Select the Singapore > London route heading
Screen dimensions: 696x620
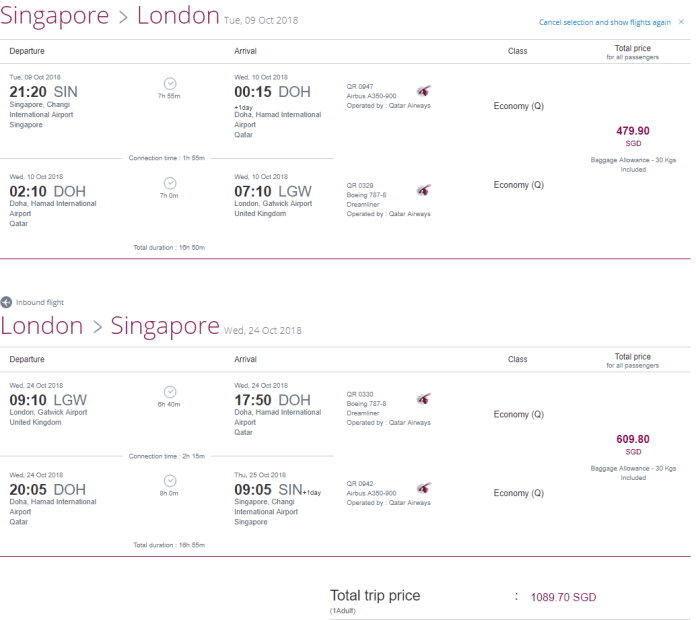tap(110, 16)
